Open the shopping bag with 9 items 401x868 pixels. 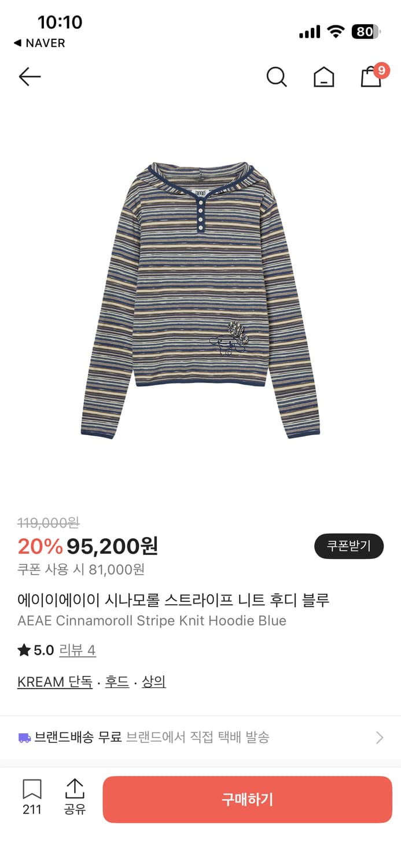(371, 76)
